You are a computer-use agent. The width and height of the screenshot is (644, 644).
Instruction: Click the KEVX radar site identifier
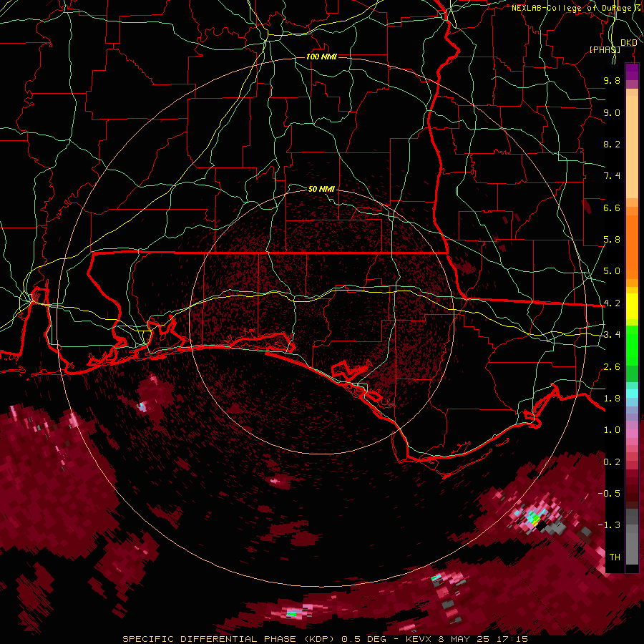tap(418, 639)
